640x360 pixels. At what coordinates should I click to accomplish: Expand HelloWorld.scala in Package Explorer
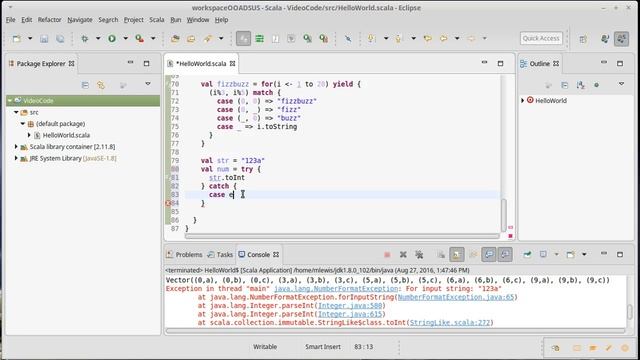pyautogui.click(x=29, y=135)
